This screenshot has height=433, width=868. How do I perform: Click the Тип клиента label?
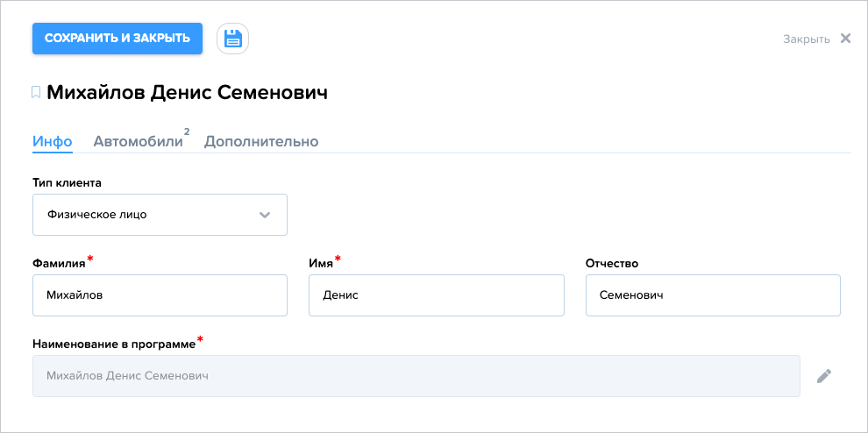click(67, 182)
